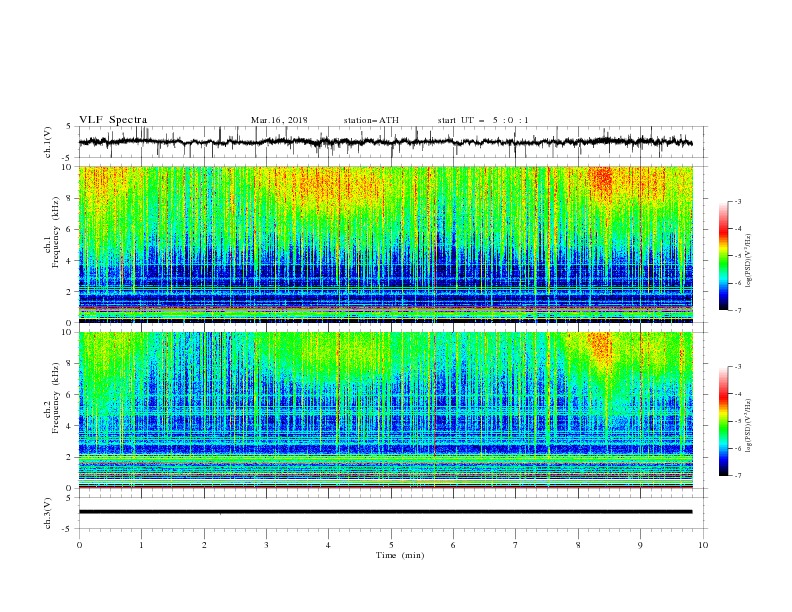Click the ch.1 voltage waveform trace
This screenshot has width=792, height=612.
pyautogui.click(x=385, y=142)
